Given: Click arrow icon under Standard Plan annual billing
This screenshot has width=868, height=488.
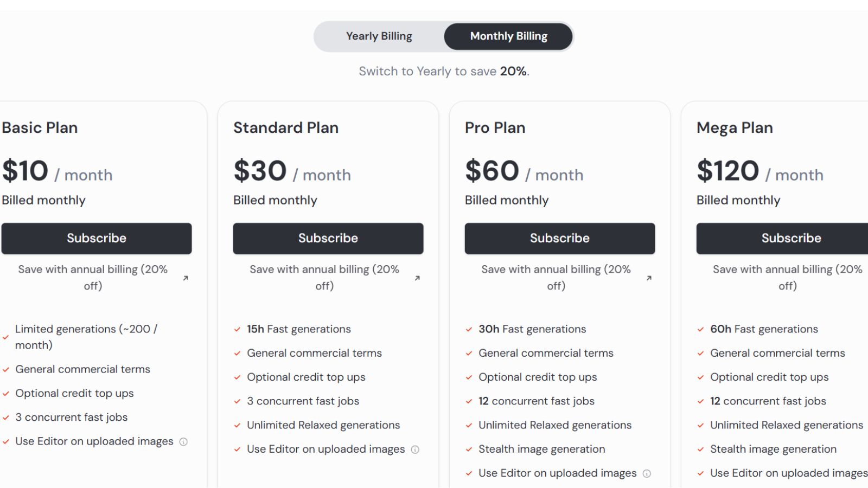Looking at the screenshot, I should tap(417, 278).
